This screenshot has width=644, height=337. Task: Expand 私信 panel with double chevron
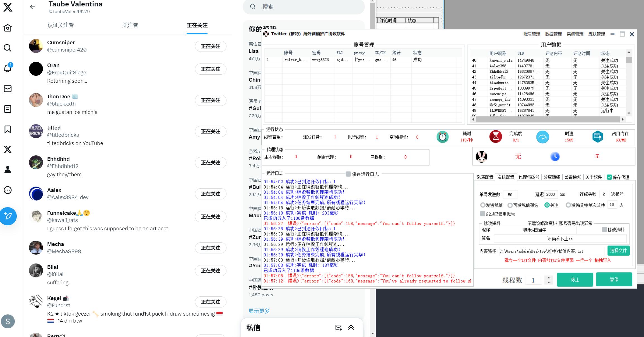pos(351,328)
